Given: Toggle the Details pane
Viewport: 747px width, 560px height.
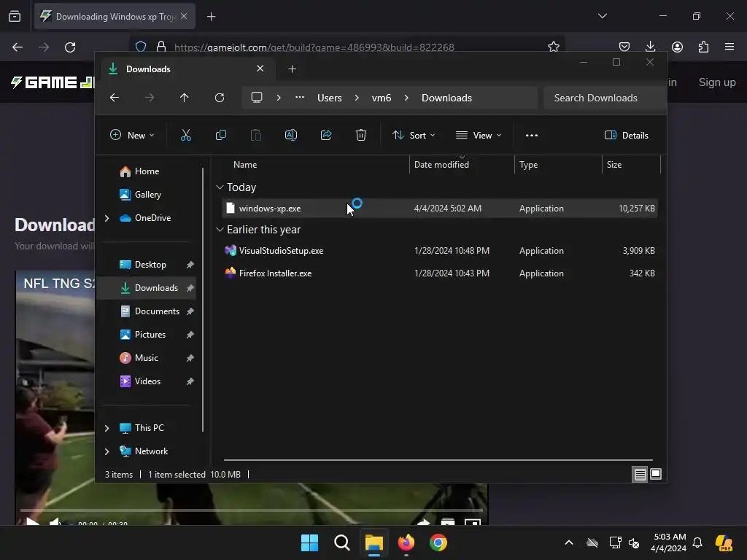Looking at the screenshot, I should (627, 135).
